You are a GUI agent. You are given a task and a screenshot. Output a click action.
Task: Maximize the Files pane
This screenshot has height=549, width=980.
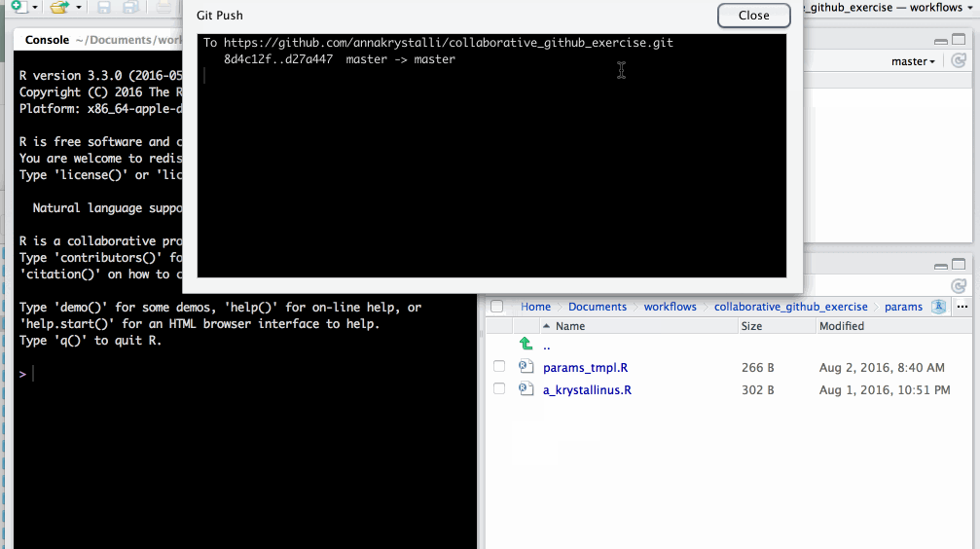(x=959, y=265)
